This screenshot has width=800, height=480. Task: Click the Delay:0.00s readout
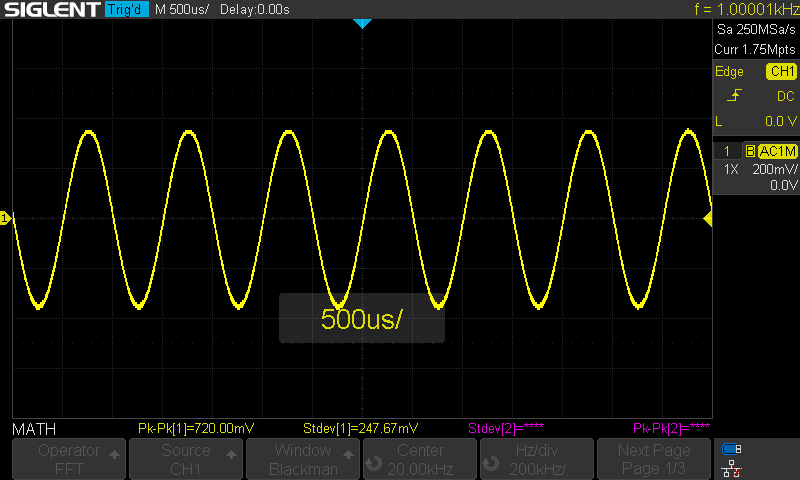pyautogui.click(x=255, y=9)
